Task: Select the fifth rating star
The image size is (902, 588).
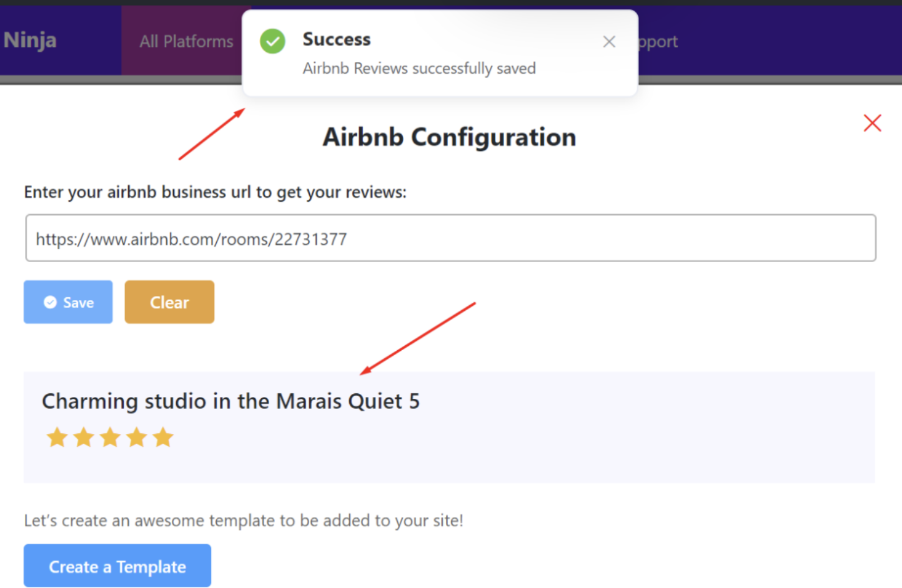Action: (x=163, y=438)
